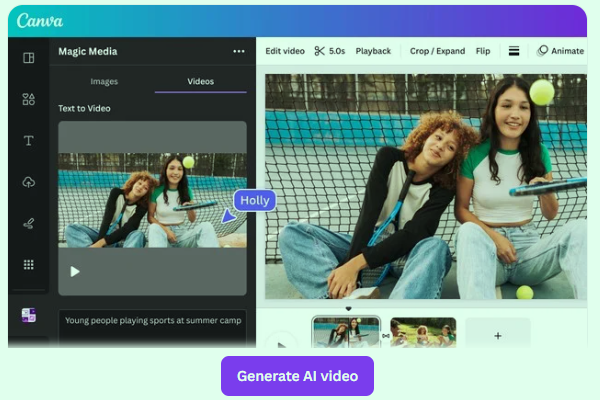Open the Playback options
The height and width of the screenshot is (400, 600).
(x=373, y=51)
